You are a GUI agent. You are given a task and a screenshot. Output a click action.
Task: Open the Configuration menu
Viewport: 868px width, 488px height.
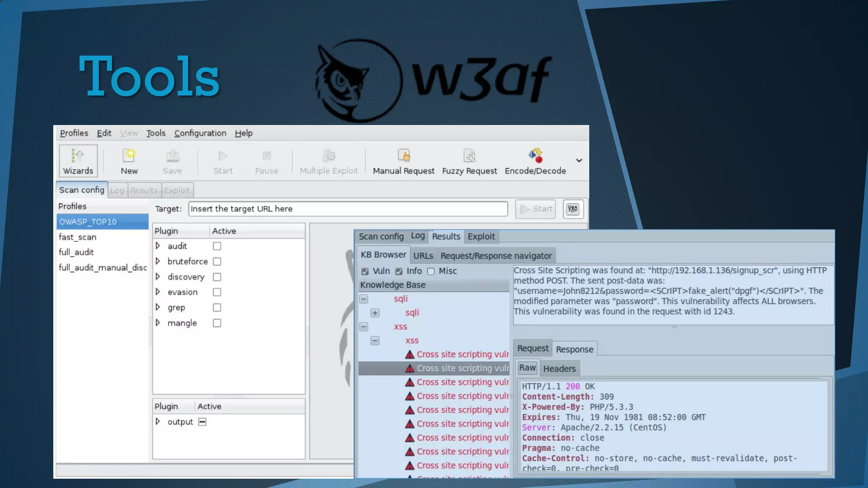[200, 133]
